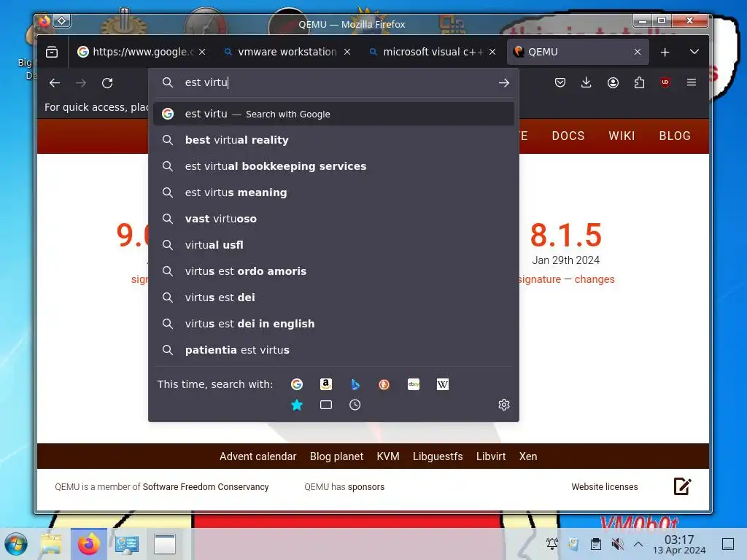The width and height of the screenshot is (747, 560).
Task: Select 'est virtual bookkeeping services' suggestion
Action: click(x=333, y=166)
